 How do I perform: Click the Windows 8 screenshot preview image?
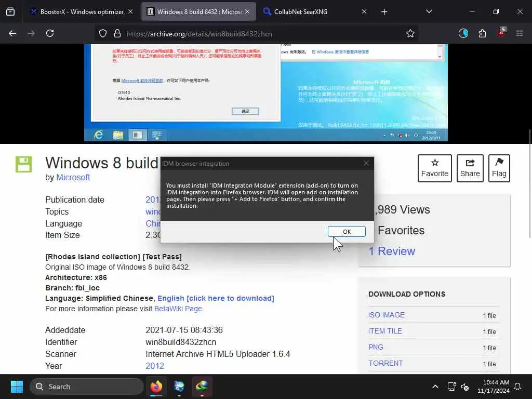click(266, 92)
